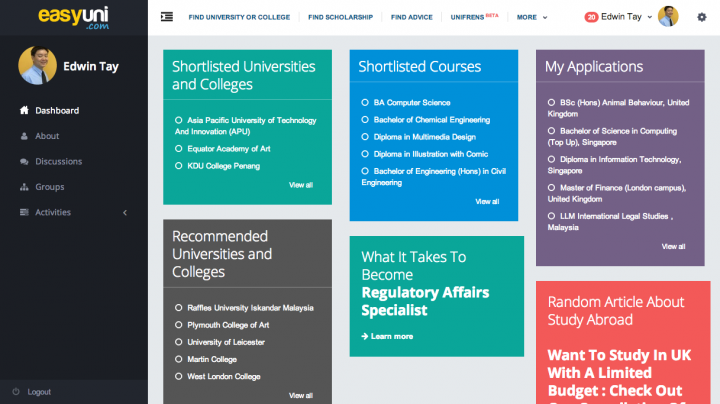Image resolution: width=720 pixels, height=404 pixels.
Task: Select the Bachelor of Chemical Engineering bullet
Action: (x=365, y=120)
